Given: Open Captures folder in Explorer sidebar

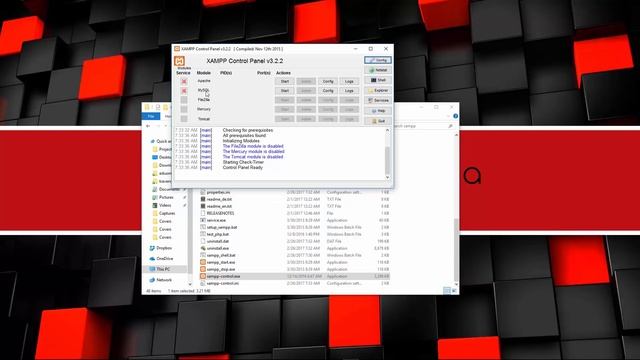Looking at the screenshot, I should point(164,213).
